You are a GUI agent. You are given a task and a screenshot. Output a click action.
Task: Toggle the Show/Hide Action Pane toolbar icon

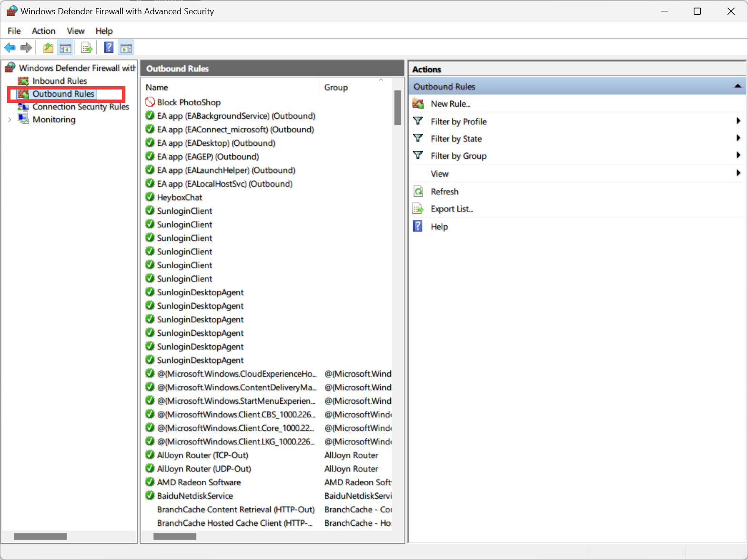(x=126, y=48)
